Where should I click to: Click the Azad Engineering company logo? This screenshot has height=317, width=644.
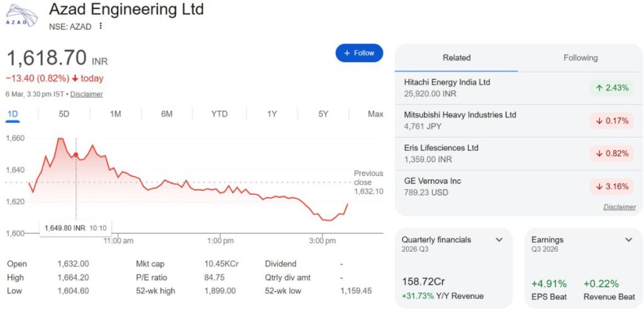click(21, 15)
